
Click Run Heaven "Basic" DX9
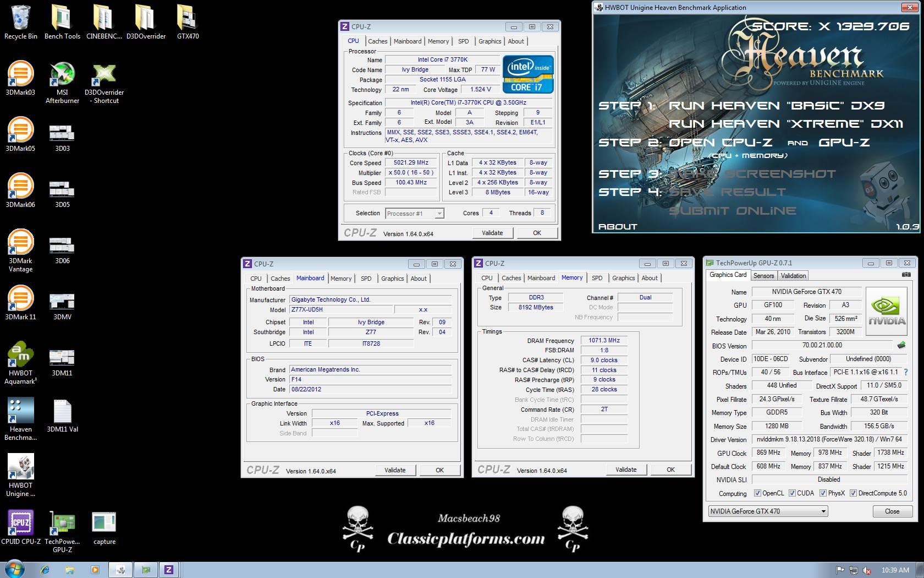coord(777,106)
